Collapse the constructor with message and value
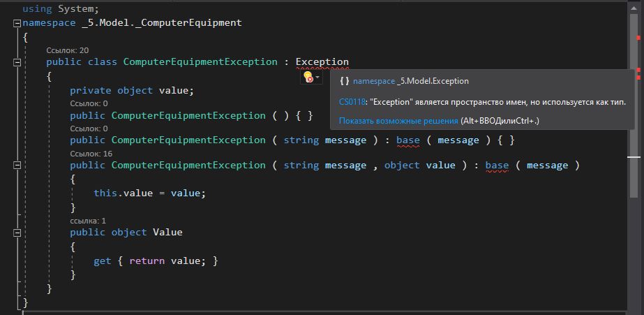Viewport: 644px width, 315px height. 17,166
